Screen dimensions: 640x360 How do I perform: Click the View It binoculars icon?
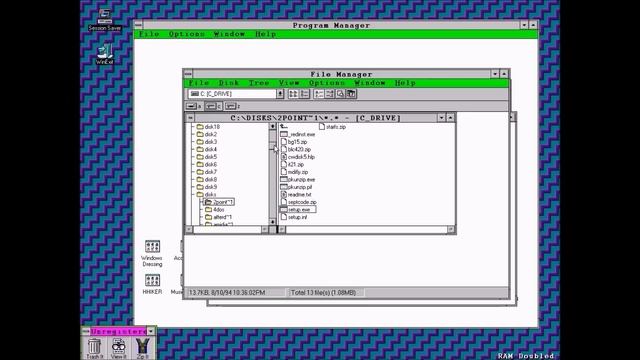click(119, 348)
